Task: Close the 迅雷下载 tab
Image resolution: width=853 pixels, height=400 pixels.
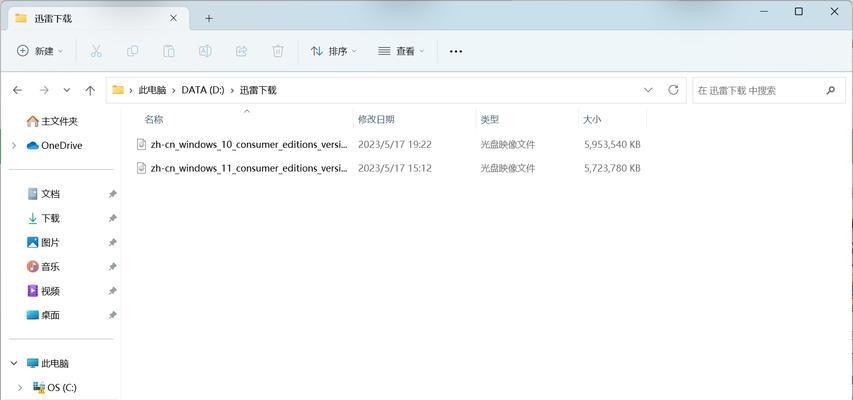Action: (174, 18)
